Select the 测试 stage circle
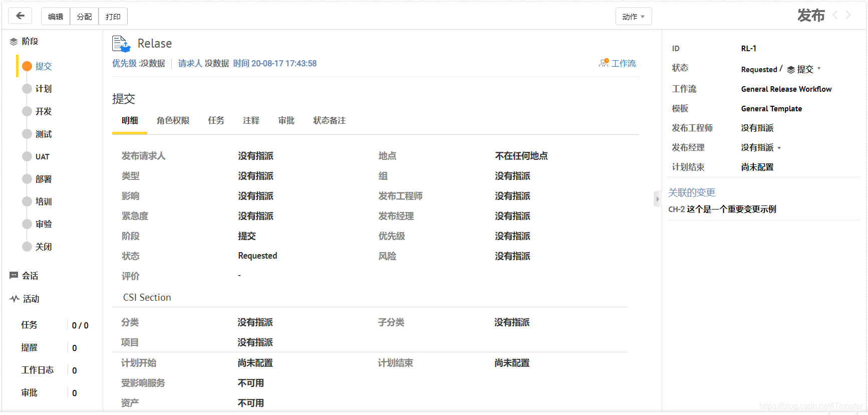This screenshot has height=415, width=868. pos(27,134)
